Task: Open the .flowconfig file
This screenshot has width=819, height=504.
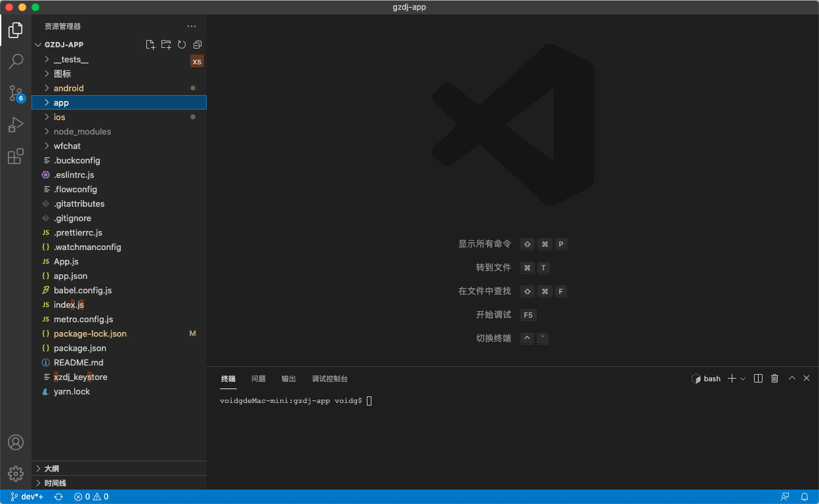Action: click(119, 189)
